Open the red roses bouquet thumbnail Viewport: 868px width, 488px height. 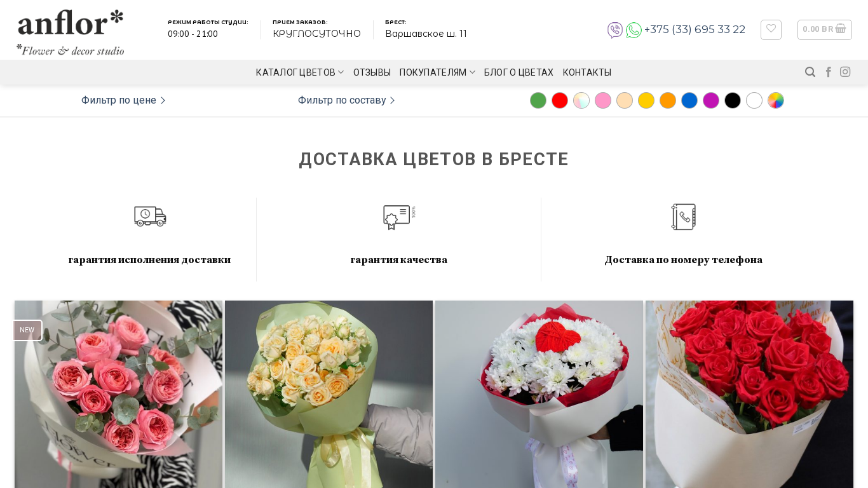pos(749,394)
